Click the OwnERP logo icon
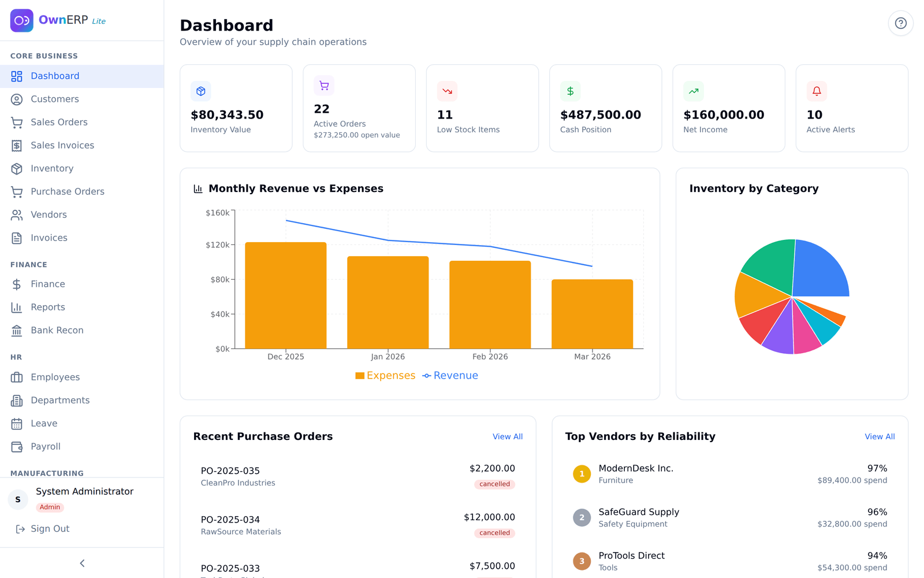 click(x=22, y=21)
